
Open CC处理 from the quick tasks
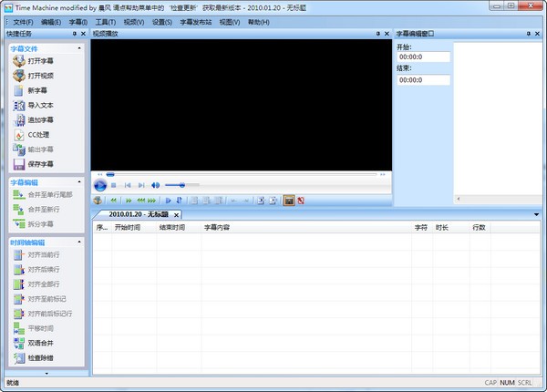[x=20, y=134]
